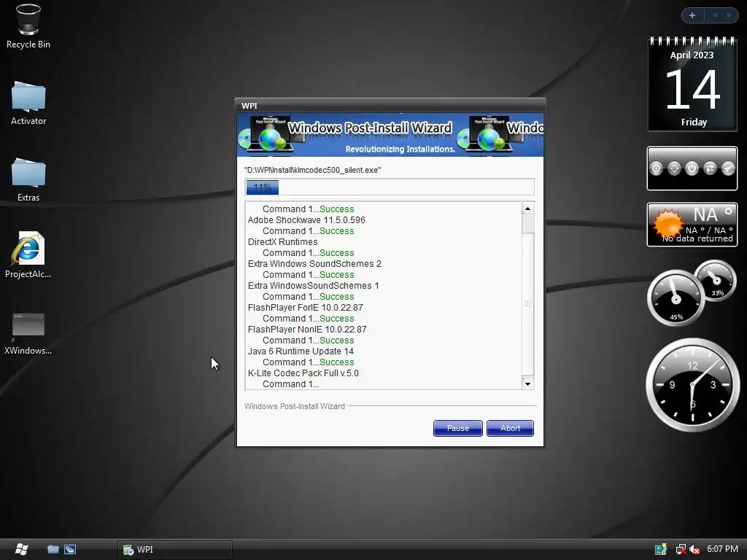Click the install log scroll up arrow
This screenshot has height=560, width=747.
pos(527,209)
